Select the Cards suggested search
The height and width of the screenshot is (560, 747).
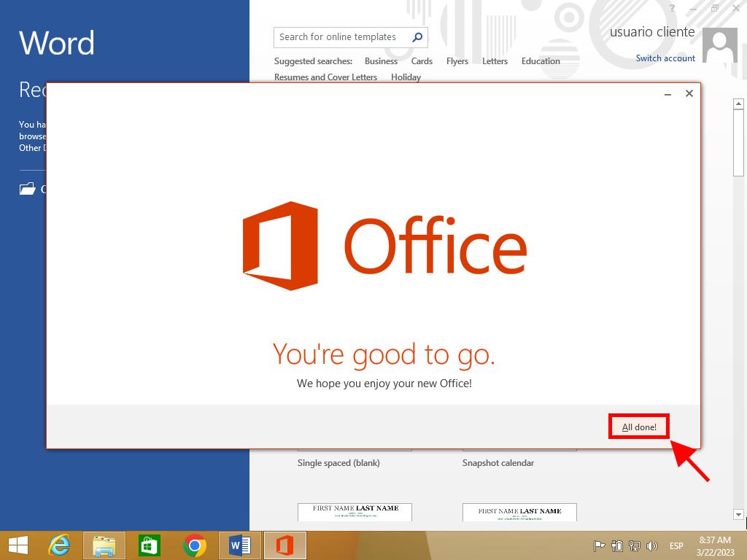point(422,61)
